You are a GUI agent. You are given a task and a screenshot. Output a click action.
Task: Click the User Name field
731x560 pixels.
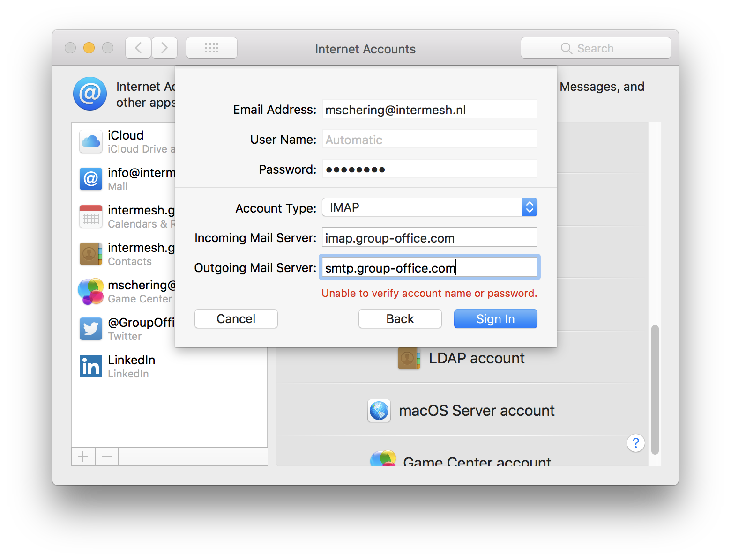pos(430,139)
